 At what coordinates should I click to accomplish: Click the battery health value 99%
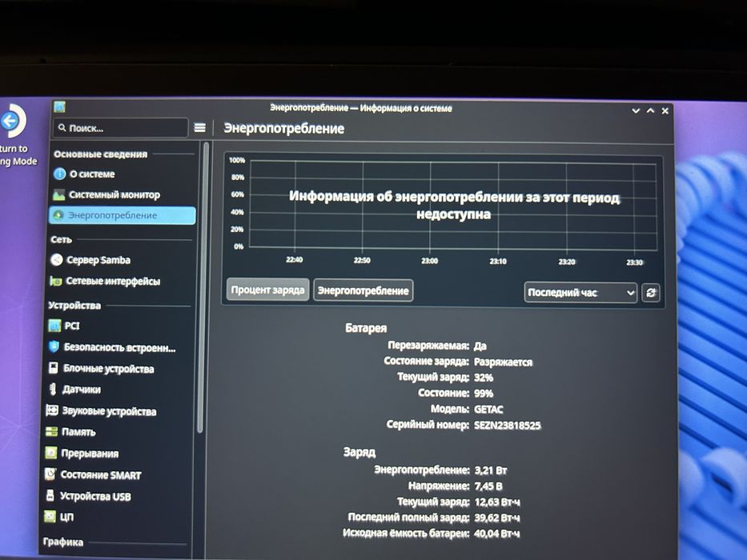point(484,393)
